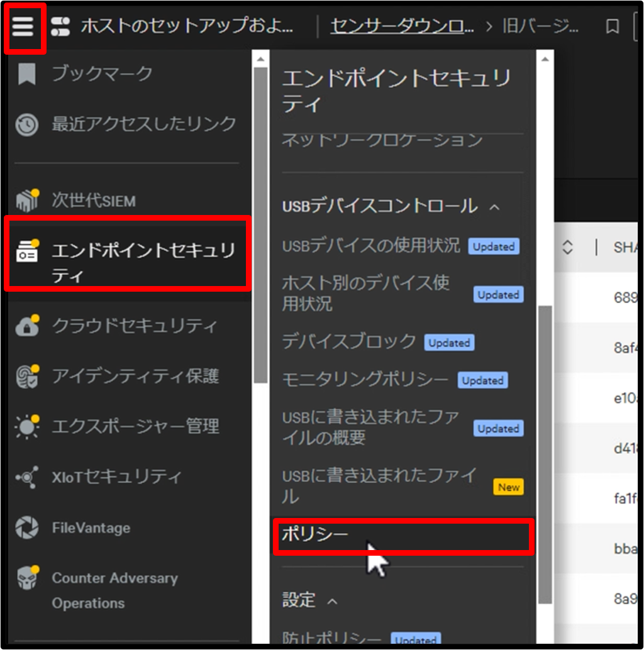Click ホストのセットアップおよ... header title
Screen dimensions: 644x650
187,26
